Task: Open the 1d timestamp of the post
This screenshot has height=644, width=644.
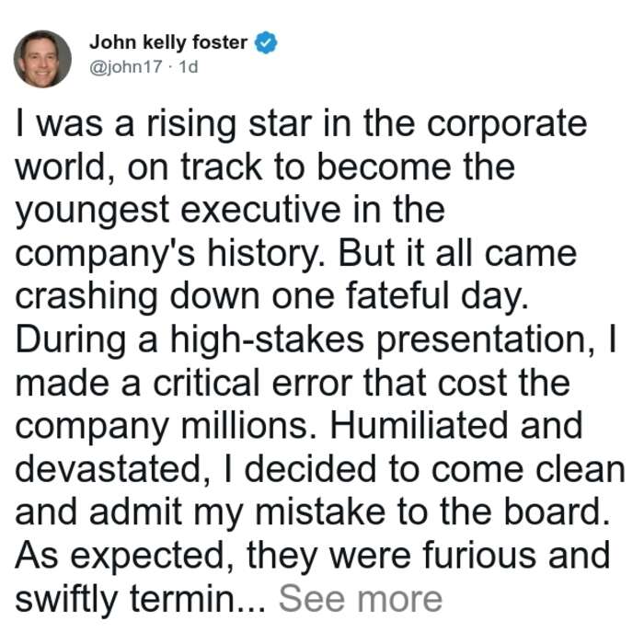Action: 189,66
